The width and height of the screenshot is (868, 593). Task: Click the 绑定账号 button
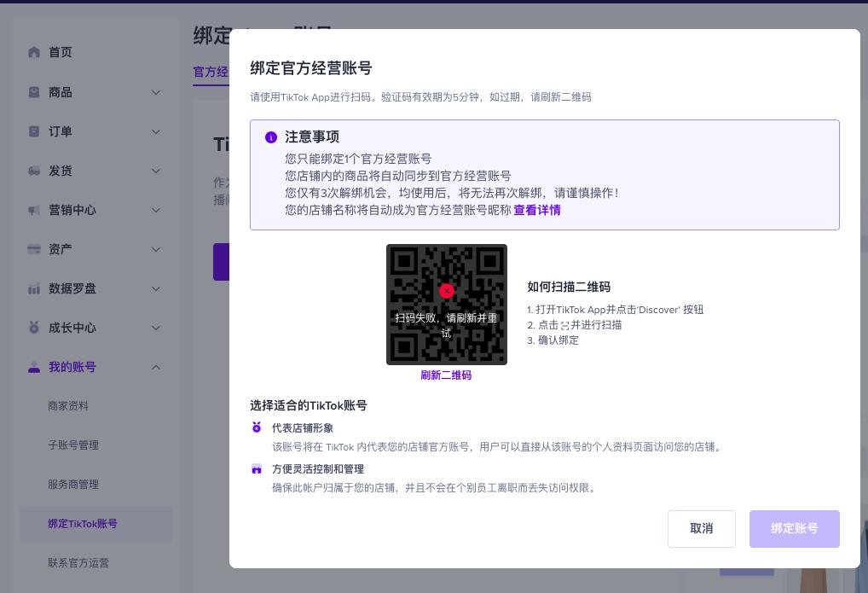[795, 529]
